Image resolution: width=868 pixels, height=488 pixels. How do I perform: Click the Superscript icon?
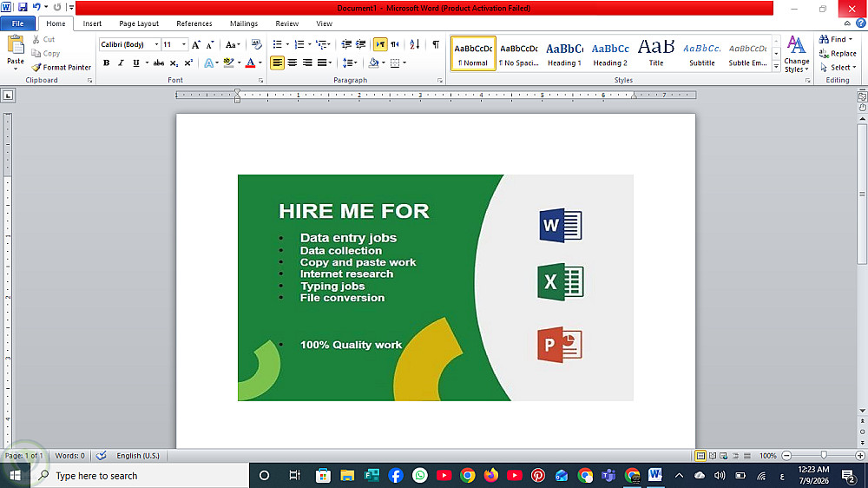tap(188, 63)
